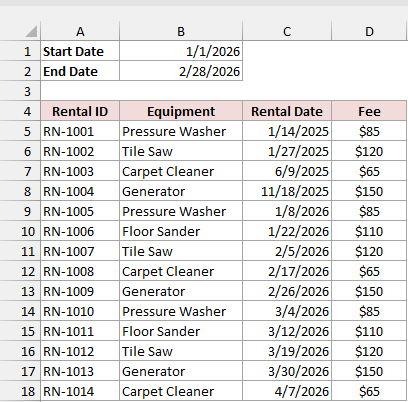Click Tile Saw in row 16
The width and height of the screenshot is (408, 402).
pos(181,351)
